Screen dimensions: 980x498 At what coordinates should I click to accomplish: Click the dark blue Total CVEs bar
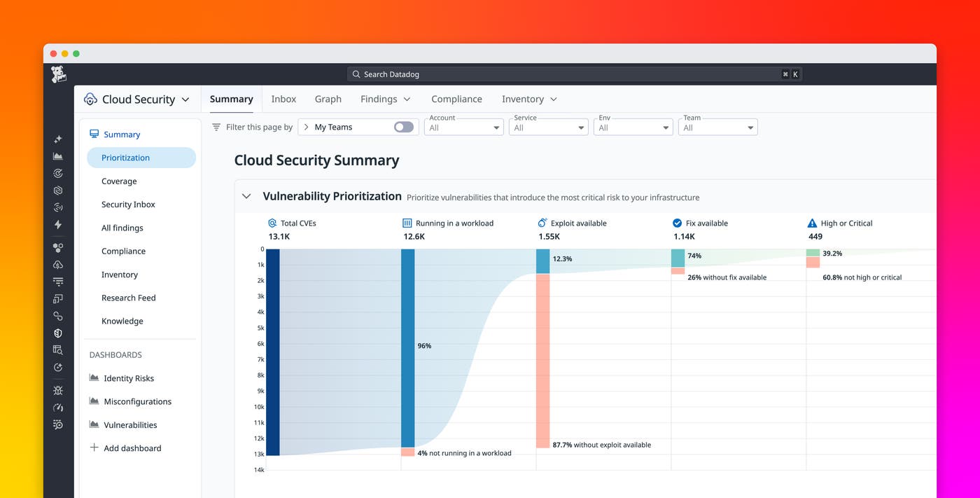tap(273, 352)
